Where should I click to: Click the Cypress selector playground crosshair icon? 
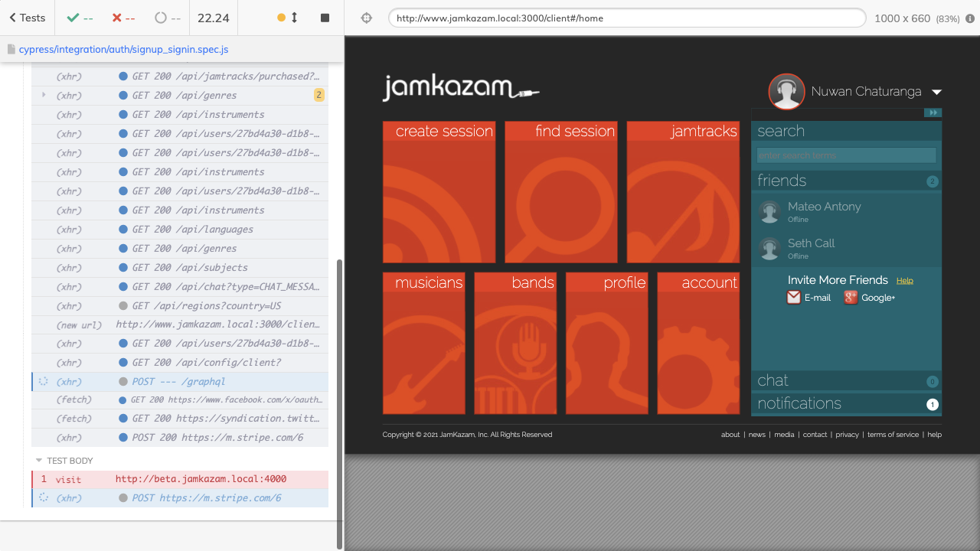pos(366,18)
